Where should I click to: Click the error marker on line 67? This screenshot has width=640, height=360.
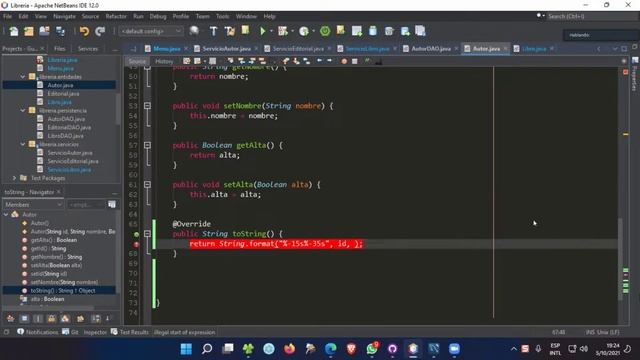[x=136, y=244]
